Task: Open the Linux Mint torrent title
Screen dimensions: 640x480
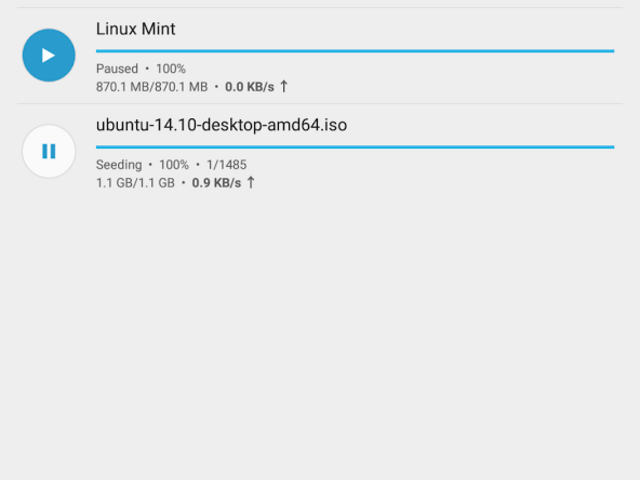Action: (135, 29)
